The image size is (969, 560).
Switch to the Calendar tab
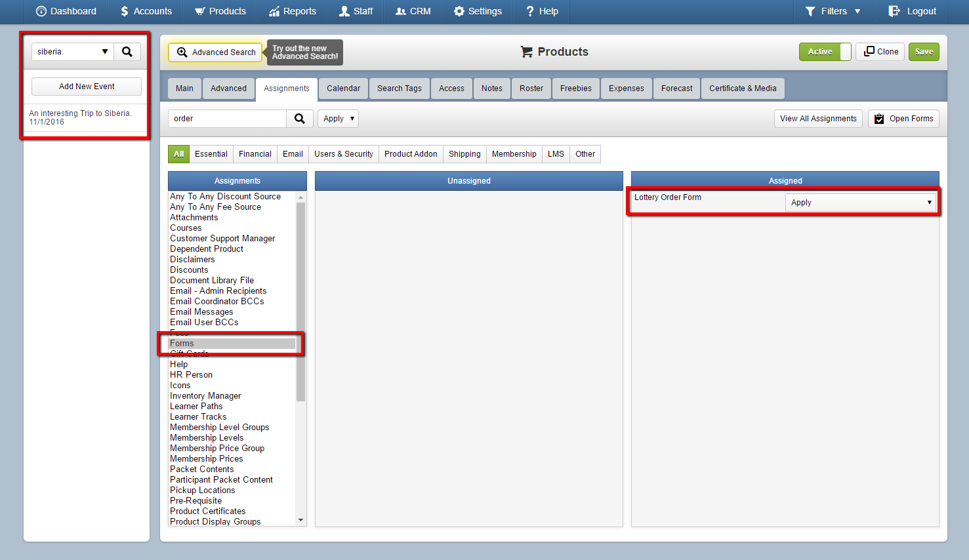pyautogui.click(x=344, y=89)
